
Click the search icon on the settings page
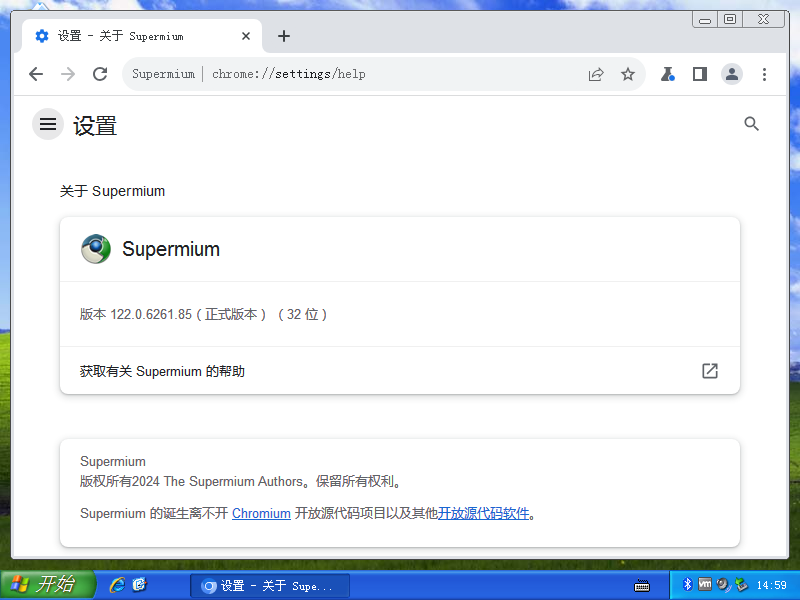(x=751, y=124)
